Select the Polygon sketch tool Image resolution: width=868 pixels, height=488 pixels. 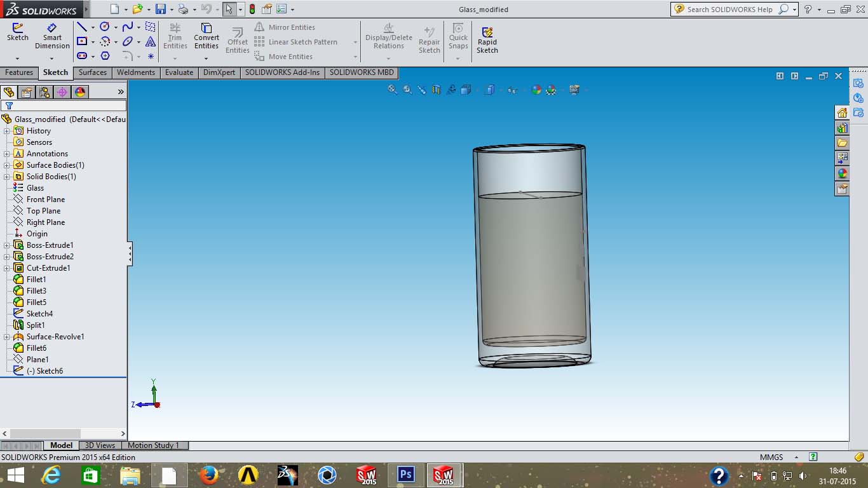[x=105, y=56]
